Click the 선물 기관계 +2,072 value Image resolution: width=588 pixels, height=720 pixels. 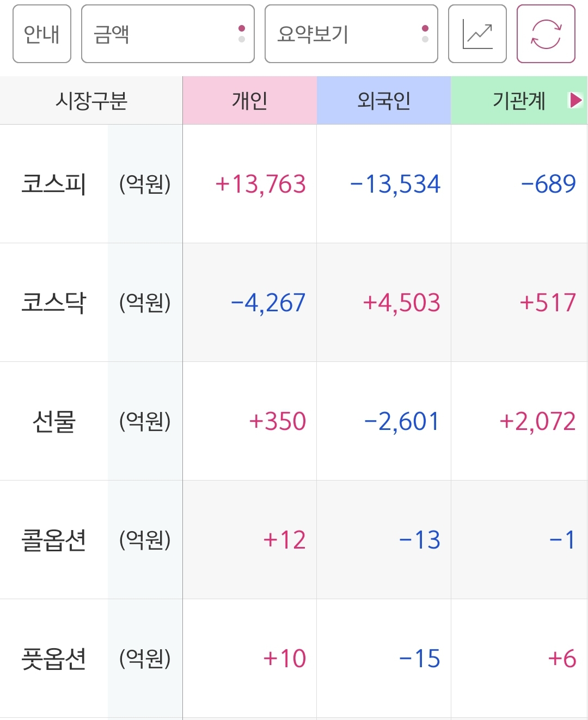coord(537,421)
